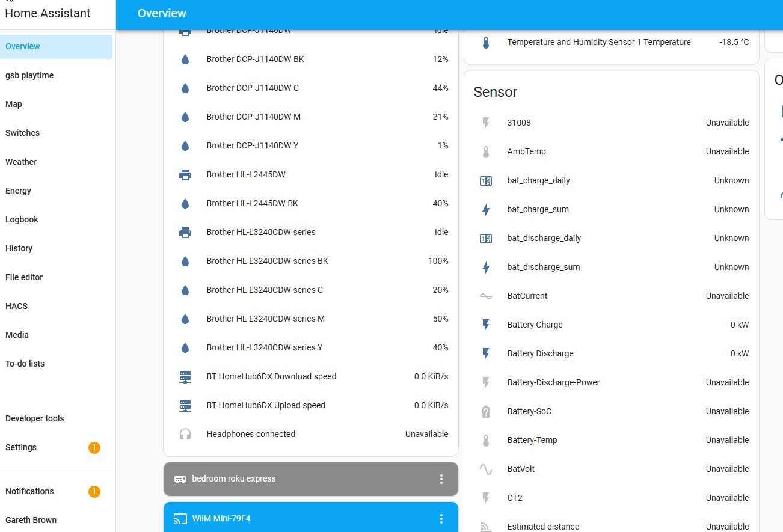Click the BT HomeHub6DX Download speed server icon
The image size is (783, 532).
(x=185, y=377)
